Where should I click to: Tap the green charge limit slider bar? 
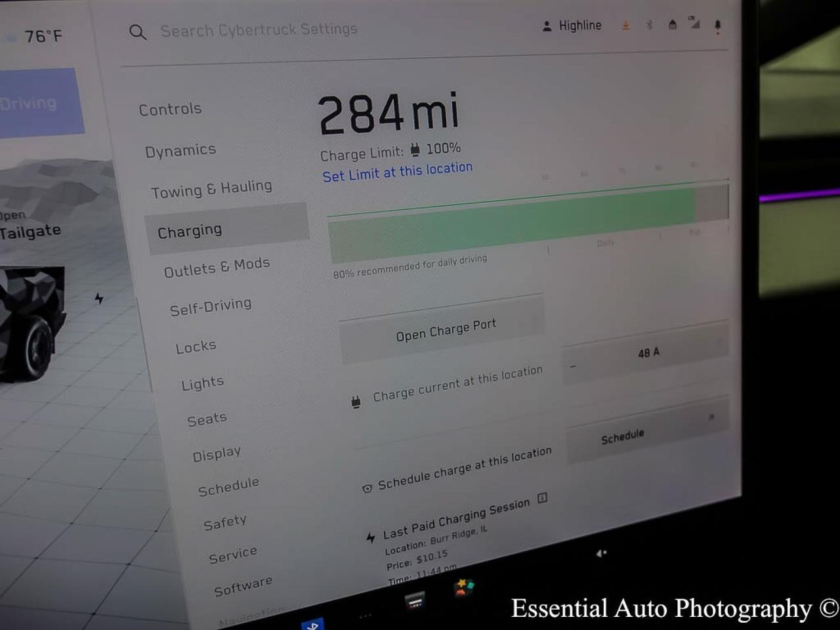(x=512, y=224)
